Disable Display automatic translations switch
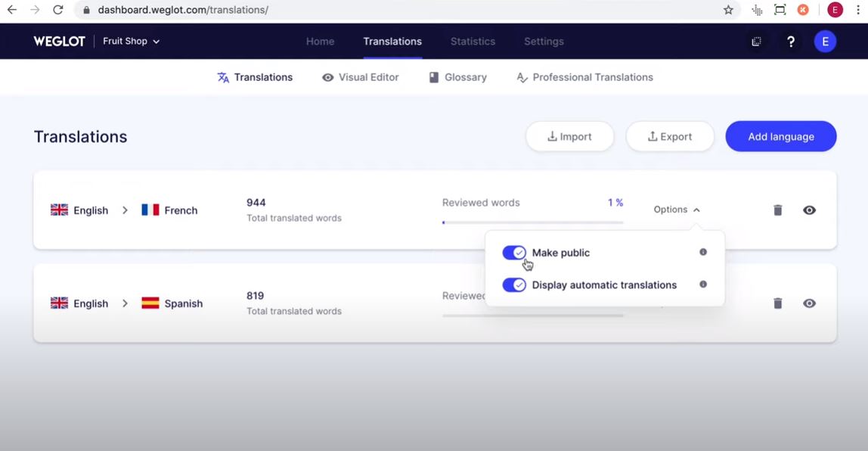 tap(514, 285)
